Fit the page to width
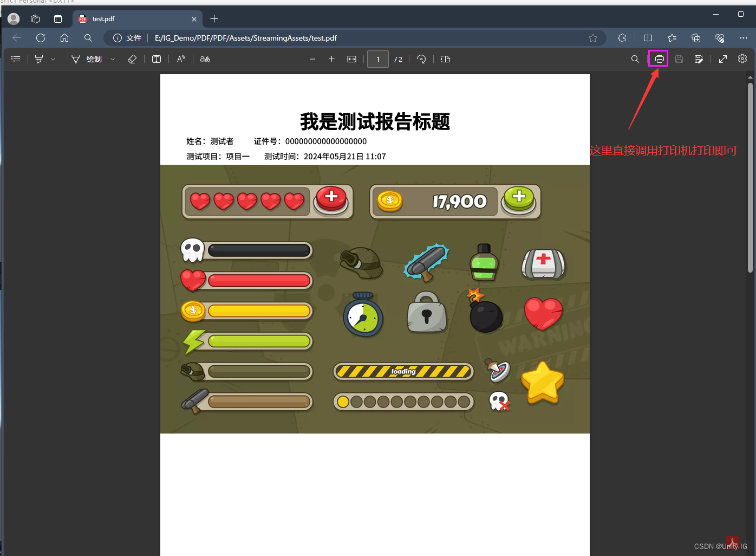 pos(352,59)
